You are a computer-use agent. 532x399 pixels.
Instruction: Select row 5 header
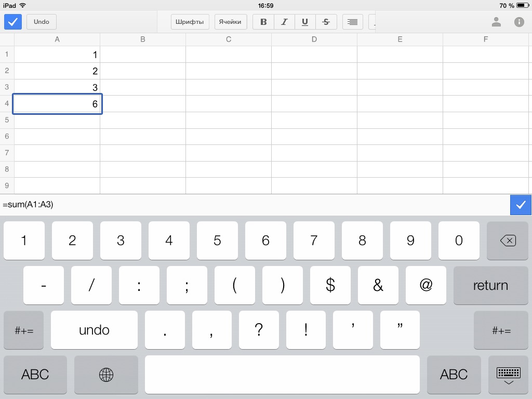(x=7, y=120)
